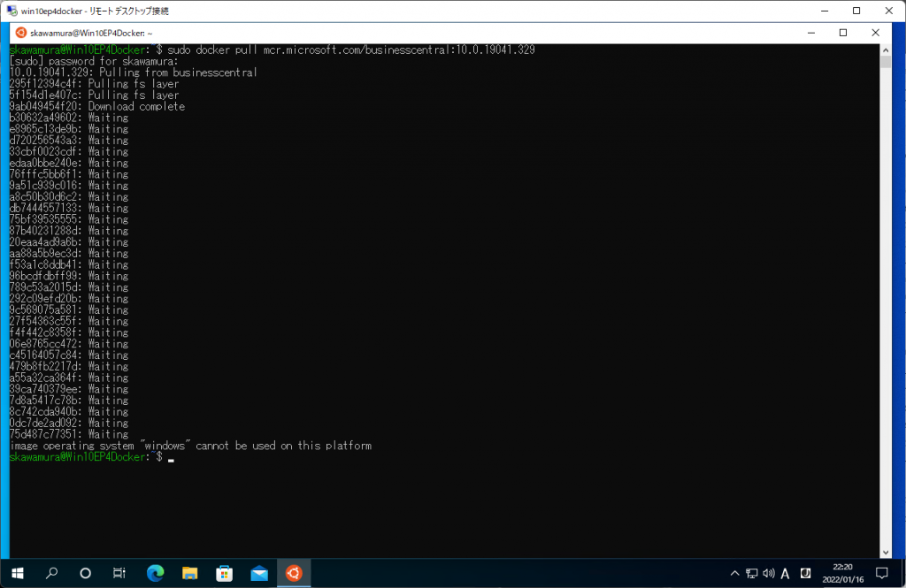This screenshot has height=588, width=906.
Task: Open the Windows Start menu
Action: point(18,573)
